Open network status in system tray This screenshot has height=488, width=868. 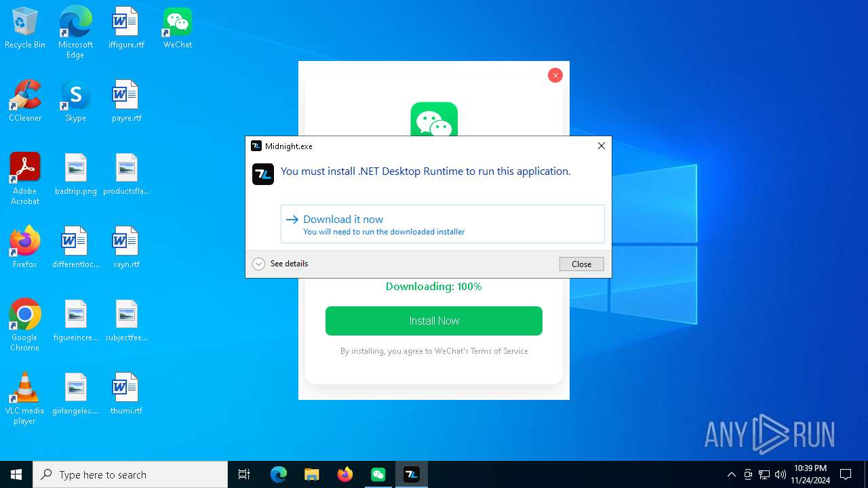click(764, 474)
